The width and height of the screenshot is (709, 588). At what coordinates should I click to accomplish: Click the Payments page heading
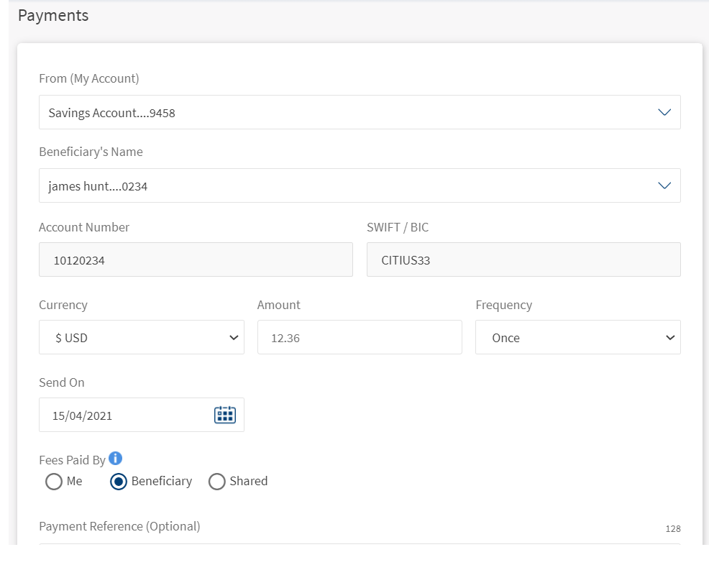(x=53, y=16)
